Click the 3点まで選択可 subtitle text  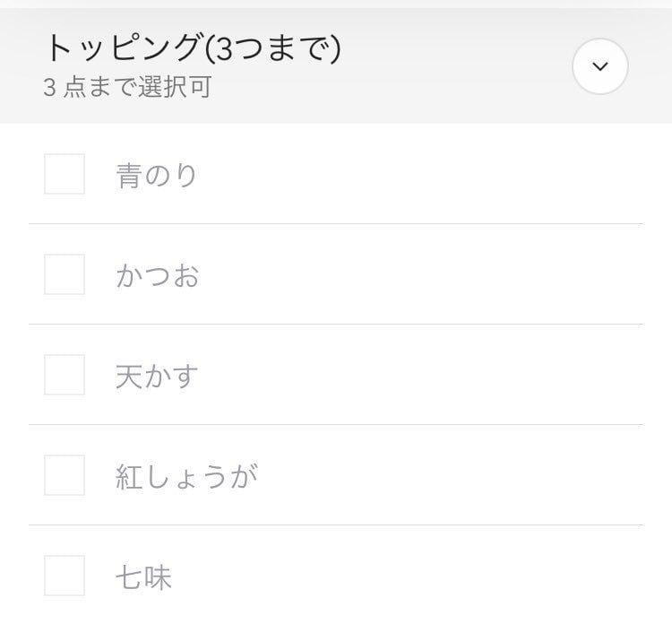pyautogui.click(x=127, y=89)
